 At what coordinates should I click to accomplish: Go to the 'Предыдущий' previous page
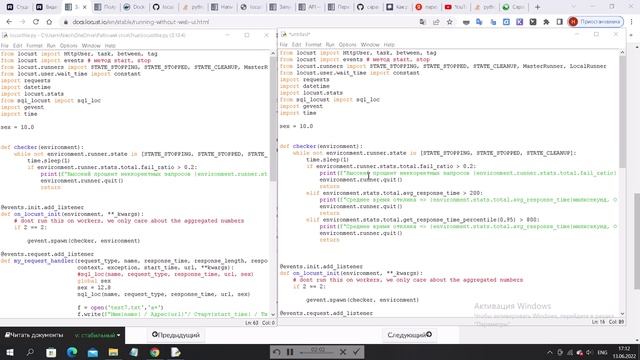coord(176,335)
